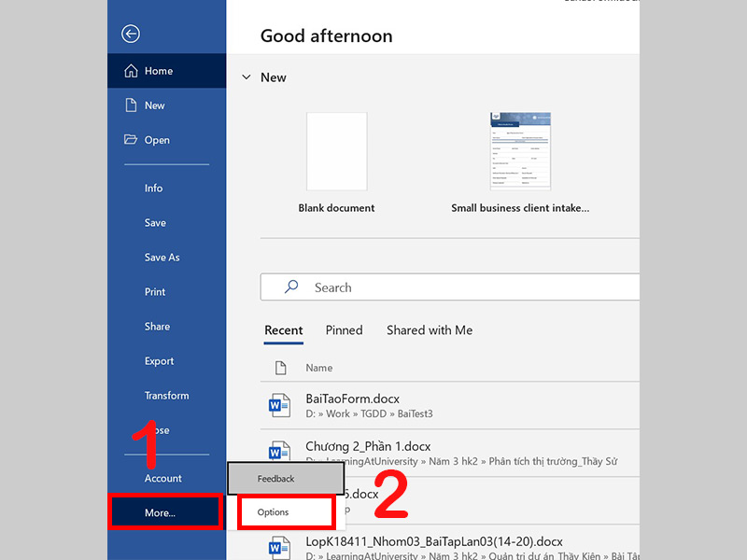Image resolution: width=747 pixels, height=560 pixels.
Task: Switch to the Pinned tab
Action: pos(344,330)
